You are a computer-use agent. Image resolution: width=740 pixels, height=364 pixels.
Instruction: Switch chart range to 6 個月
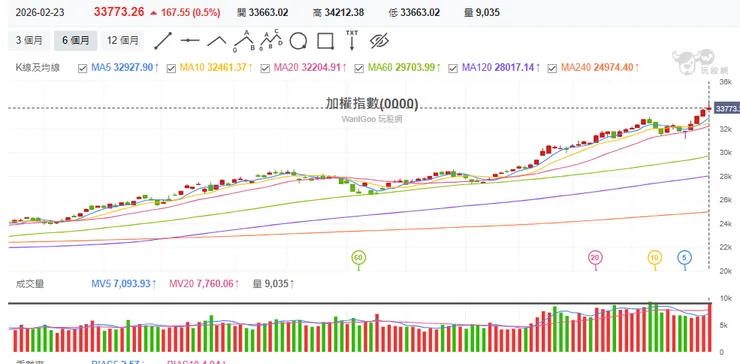click(x=76, y=41)
